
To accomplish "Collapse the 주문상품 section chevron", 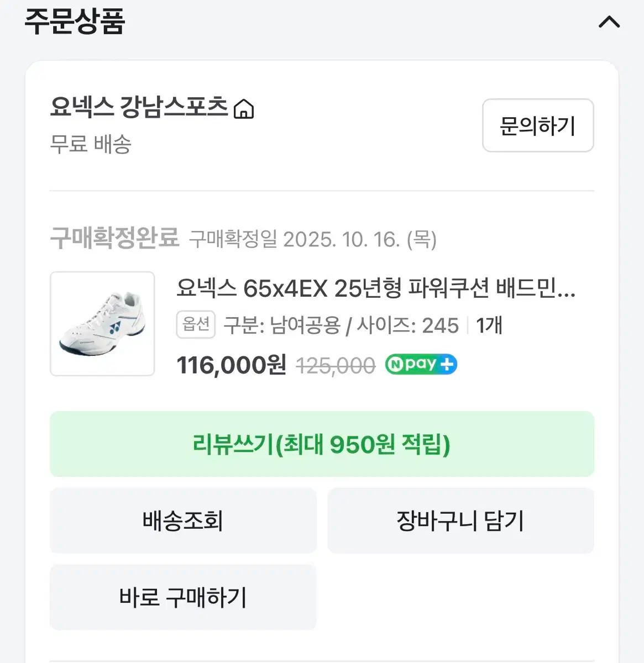I will click(x=609, y=23).
